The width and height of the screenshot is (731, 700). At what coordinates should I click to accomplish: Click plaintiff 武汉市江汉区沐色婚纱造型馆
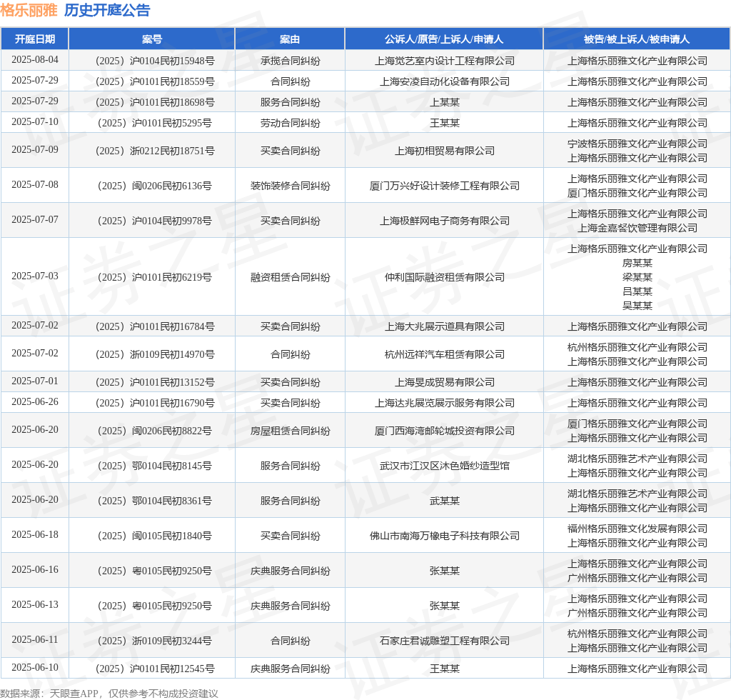(444, 466)
